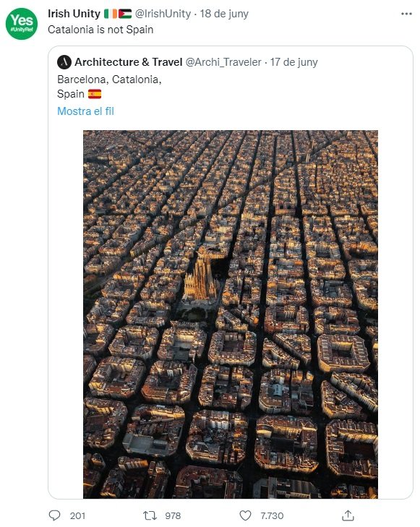420x527 pixels.
Task: Open the 17 de juny quoted timestamp
Action: click(x=294, y=62)
